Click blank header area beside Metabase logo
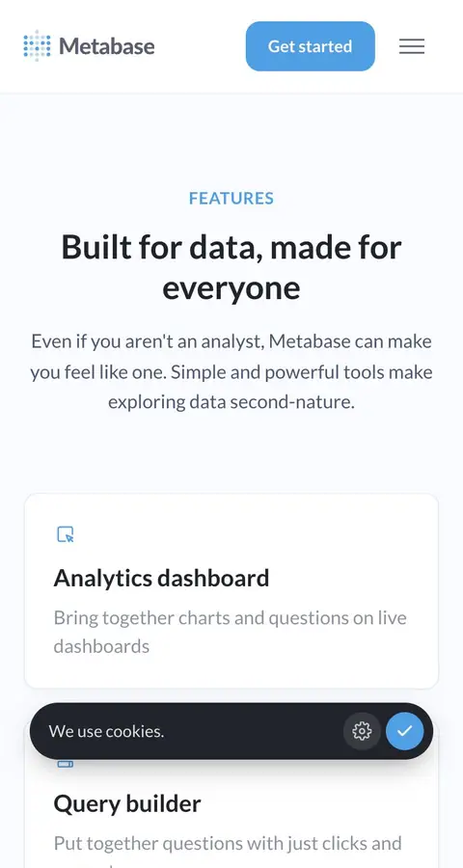 point(200,46)
